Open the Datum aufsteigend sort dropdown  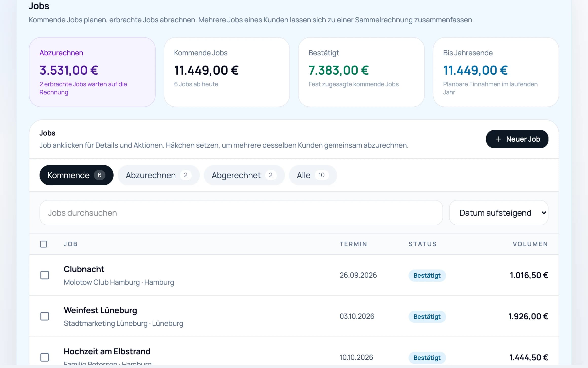tap(499, 213)
